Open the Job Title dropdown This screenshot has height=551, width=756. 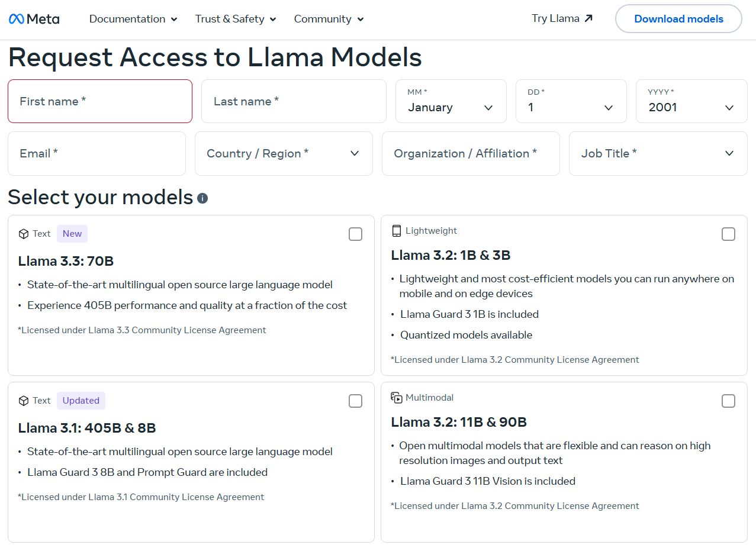[658, 153]
